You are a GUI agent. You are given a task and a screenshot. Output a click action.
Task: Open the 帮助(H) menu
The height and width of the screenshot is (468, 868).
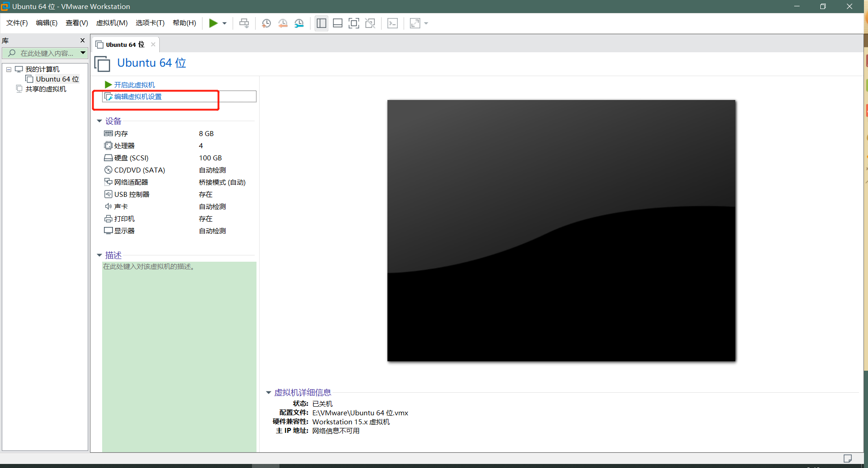pos(184,23)
